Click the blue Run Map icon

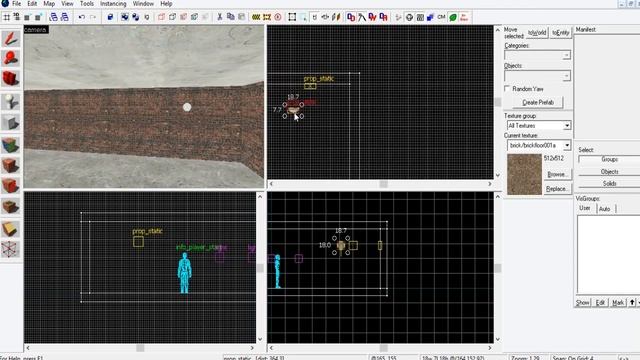click(x=431, y=17)
